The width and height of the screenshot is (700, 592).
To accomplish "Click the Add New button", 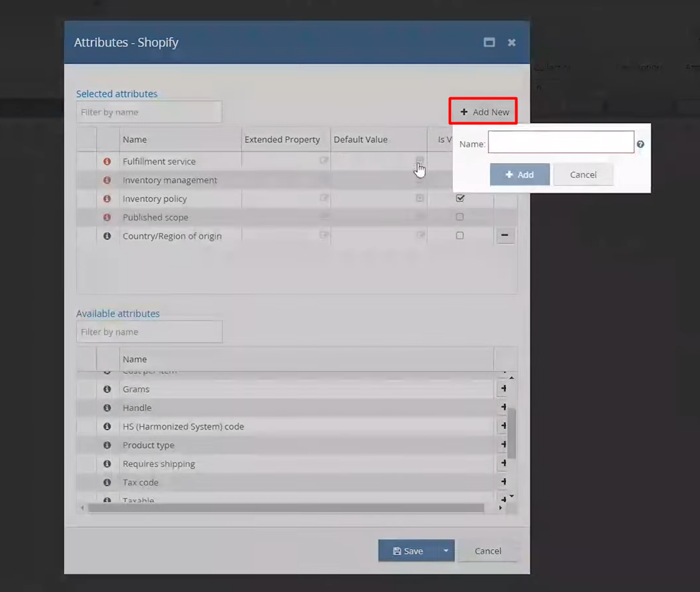I will [x=484, y=112].
